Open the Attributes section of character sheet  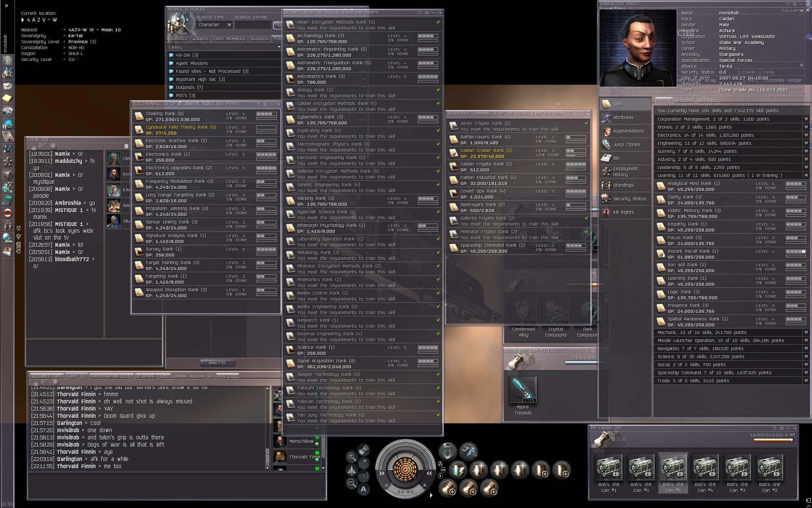(623, 117)
